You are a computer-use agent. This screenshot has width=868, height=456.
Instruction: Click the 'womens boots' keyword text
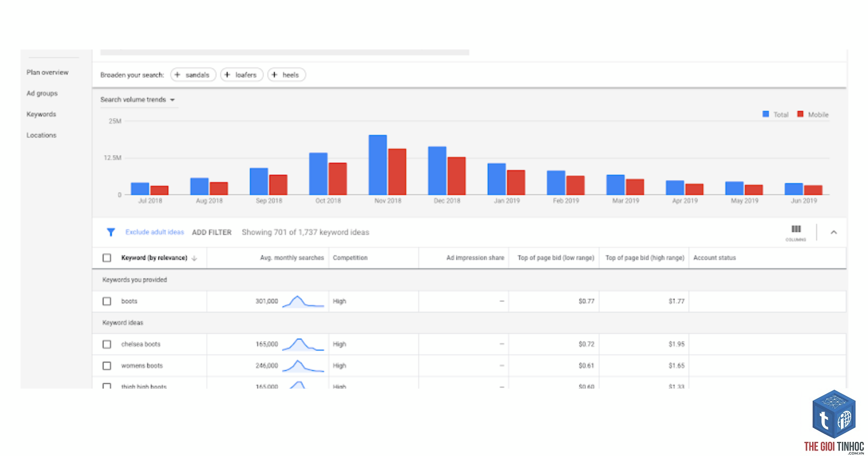142,366
